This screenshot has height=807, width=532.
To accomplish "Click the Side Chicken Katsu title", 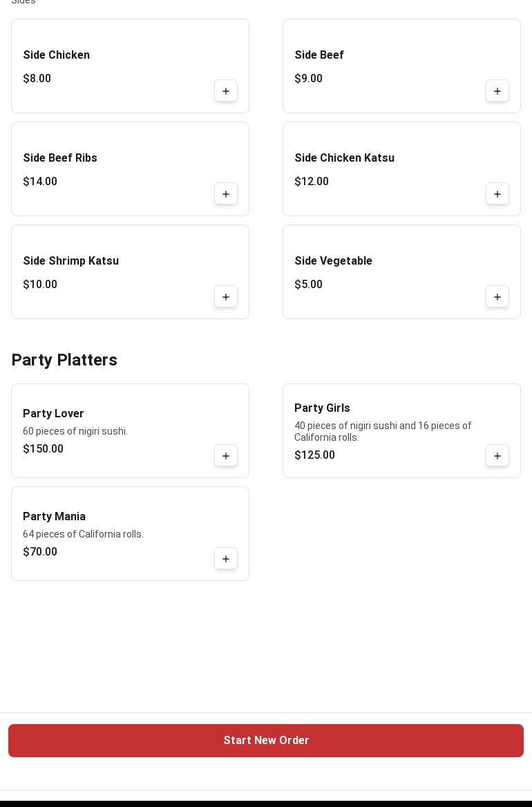I will pyautogui.click(x=344, y=158).
